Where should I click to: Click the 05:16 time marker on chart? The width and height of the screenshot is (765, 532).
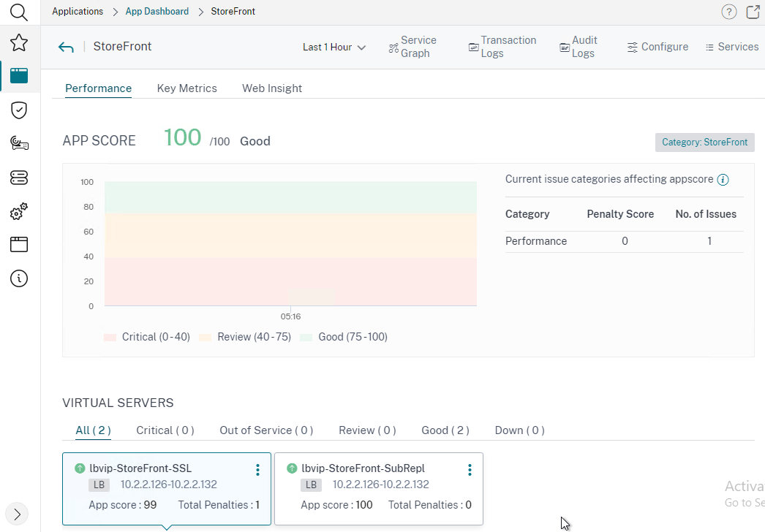(x=291, y=316)
